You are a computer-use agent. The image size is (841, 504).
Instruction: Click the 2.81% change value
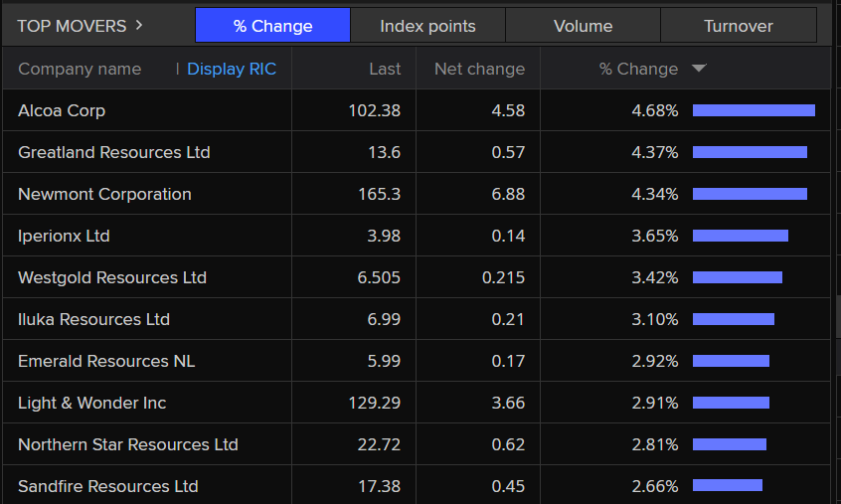click(x=655, y=444)
